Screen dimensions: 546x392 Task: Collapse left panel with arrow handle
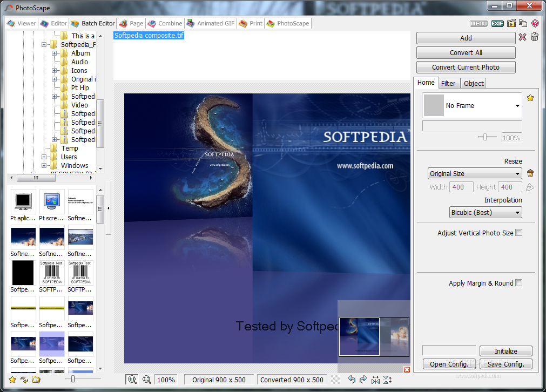pos(109,208)
